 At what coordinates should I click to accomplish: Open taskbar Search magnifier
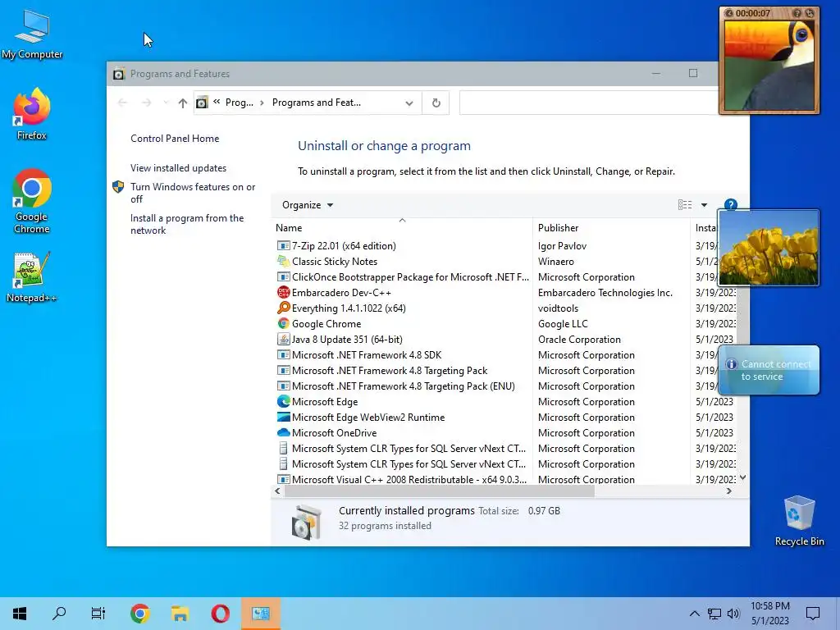59,614
